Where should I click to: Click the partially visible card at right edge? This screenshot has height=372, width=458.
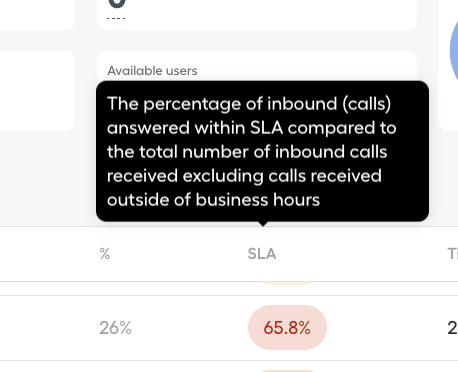pos(448,66)
